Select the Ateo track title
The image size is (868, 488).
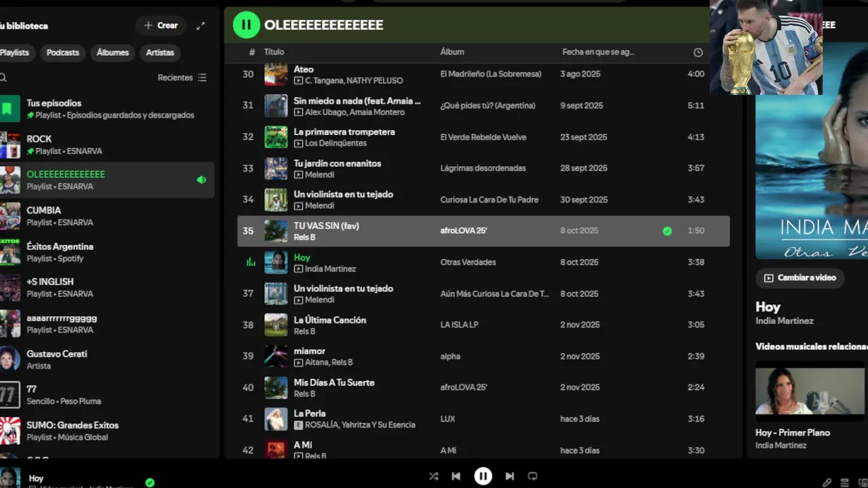tap(304, 69)
